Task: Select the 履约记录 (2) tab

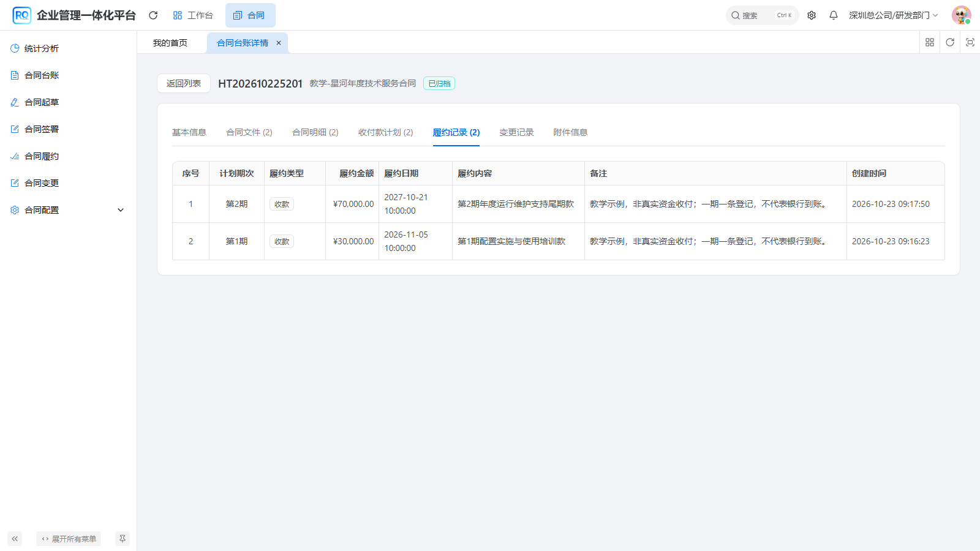Action: 456,132
